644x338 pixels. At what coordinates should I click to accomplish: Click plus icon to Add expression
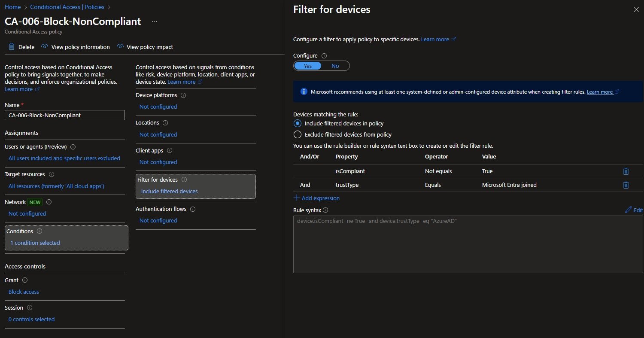pos(297,198)
